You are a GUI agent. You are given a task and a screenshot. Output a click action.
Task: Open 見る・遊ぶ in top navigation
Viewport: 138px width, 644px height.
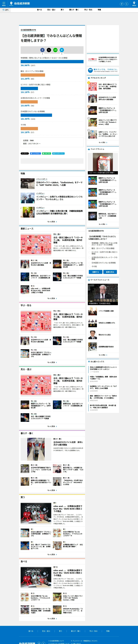click(x=51, y=10)
